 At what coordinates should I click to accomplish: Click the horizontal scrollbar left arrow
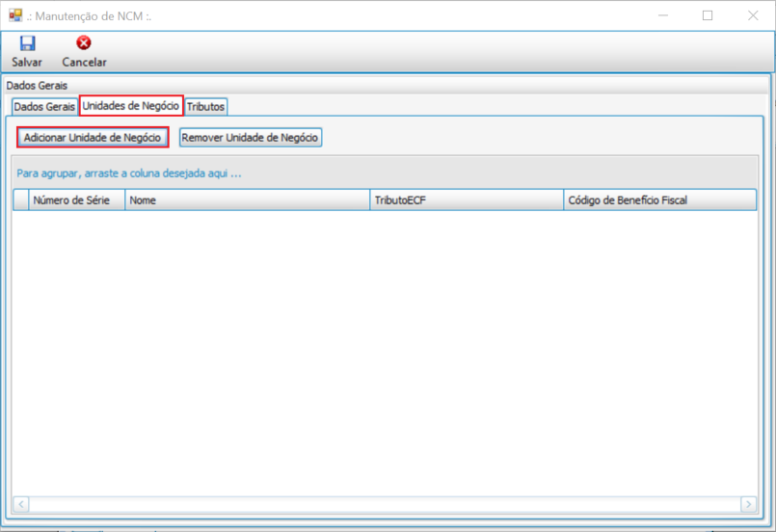click(21, 504)
